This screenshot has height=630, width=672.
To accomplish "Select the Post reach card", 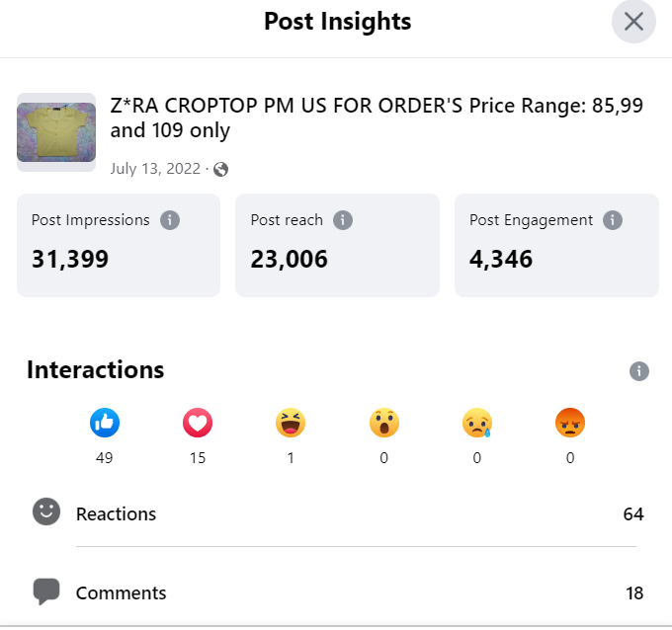I will tap(337, 244).
